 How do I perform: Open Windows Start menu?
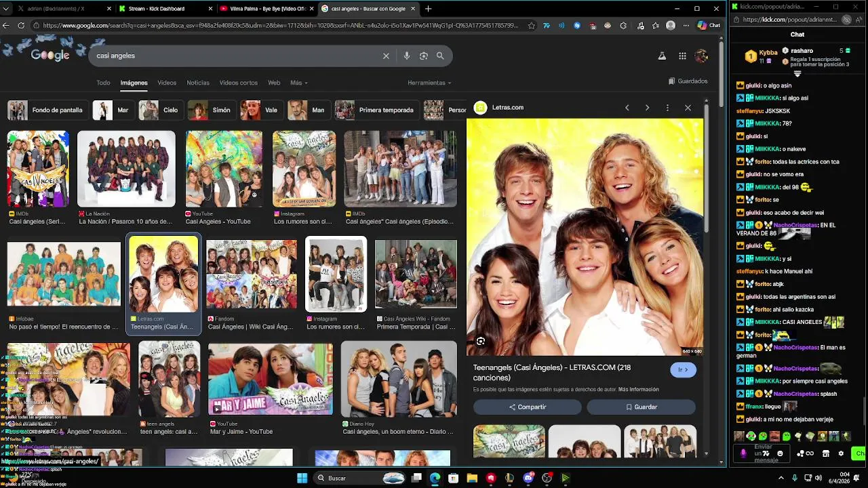point(302,478)
